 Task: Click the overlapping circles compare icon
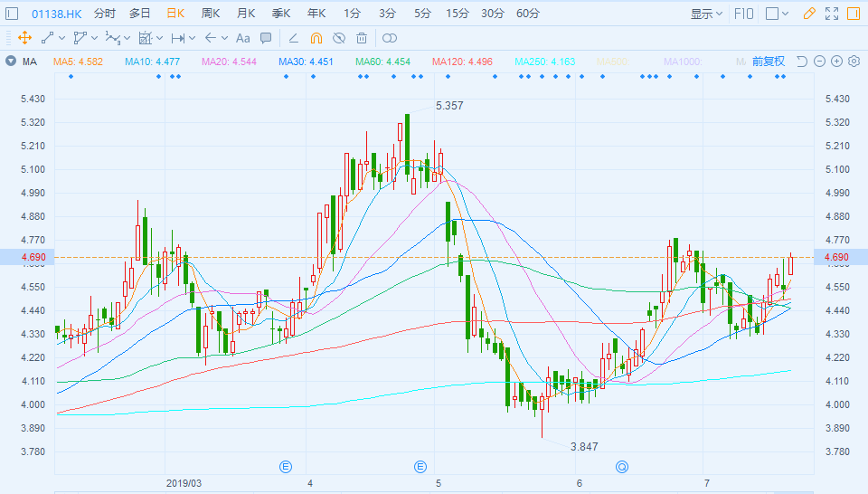[390, 38]
